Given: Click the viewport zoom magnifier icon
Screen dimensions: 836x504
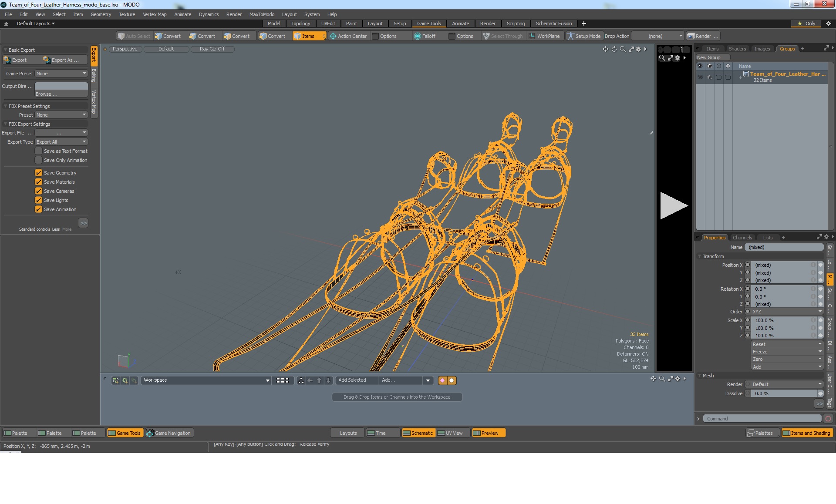Looking at the screenshot, I should click(x=623, y=49).
